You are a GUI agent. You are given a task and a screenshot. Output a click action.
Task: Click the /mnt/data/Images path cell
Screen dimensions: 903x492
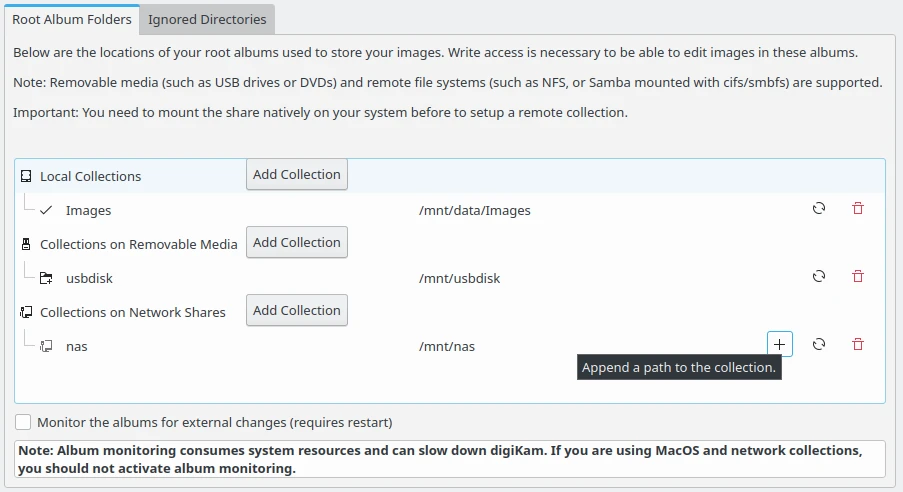pyautogui.click(x=474, y=211)
